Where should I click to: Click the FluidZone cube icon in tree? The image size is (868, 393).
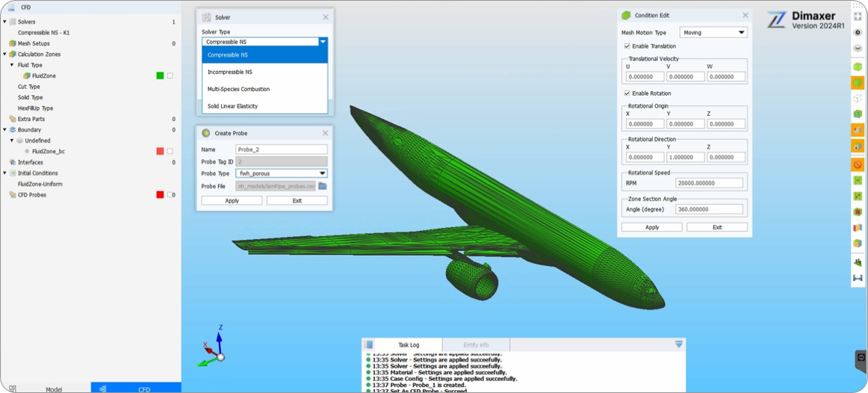(27, 75)
